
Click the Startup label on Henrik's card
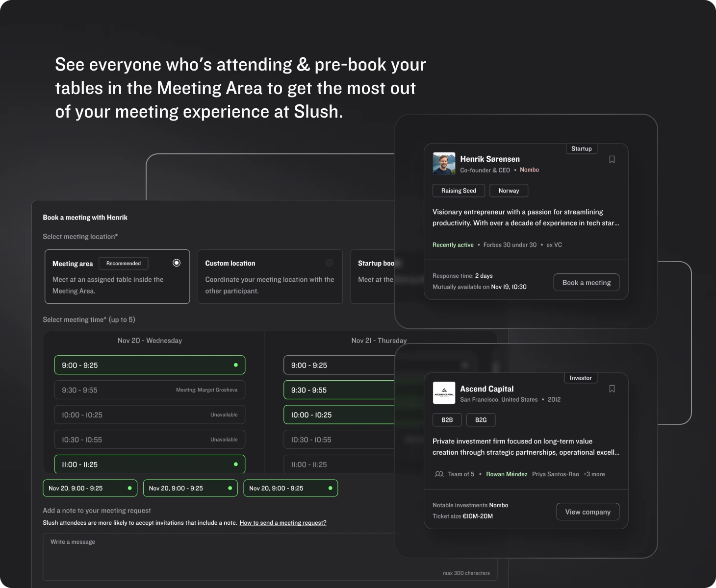582,148
